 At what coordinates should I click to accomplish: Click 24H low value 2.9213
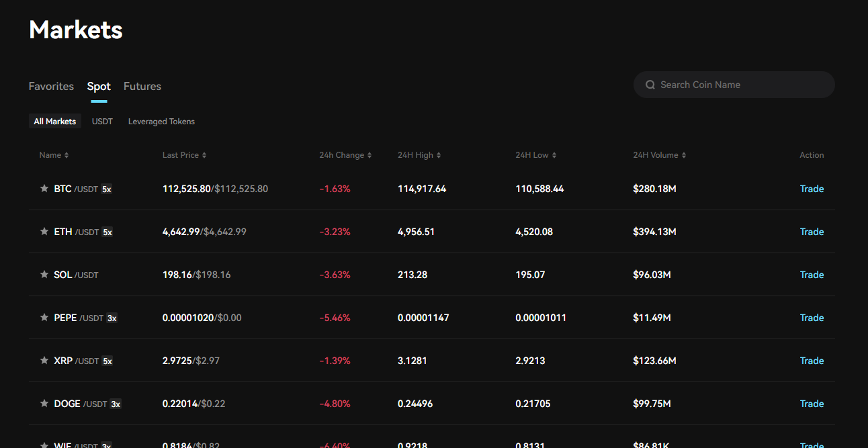tap(530, 361)
